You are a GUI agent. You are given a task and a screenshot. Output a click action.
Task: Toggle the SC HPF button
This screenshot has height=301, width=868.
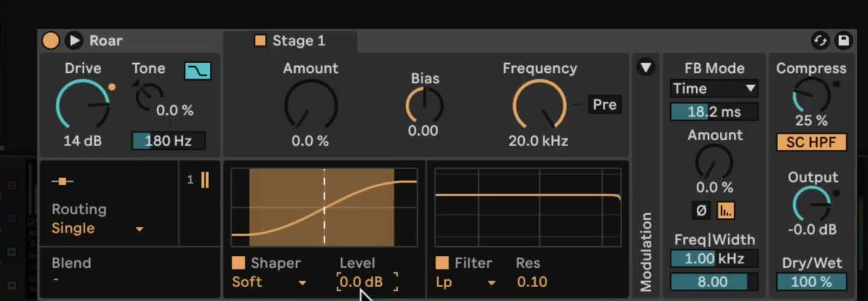click(811, 143)
